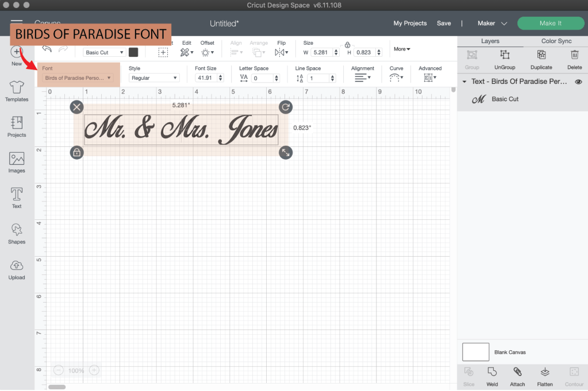588x391 pixels.
Task: Click the Make It button
Action: tap(550, 24)
